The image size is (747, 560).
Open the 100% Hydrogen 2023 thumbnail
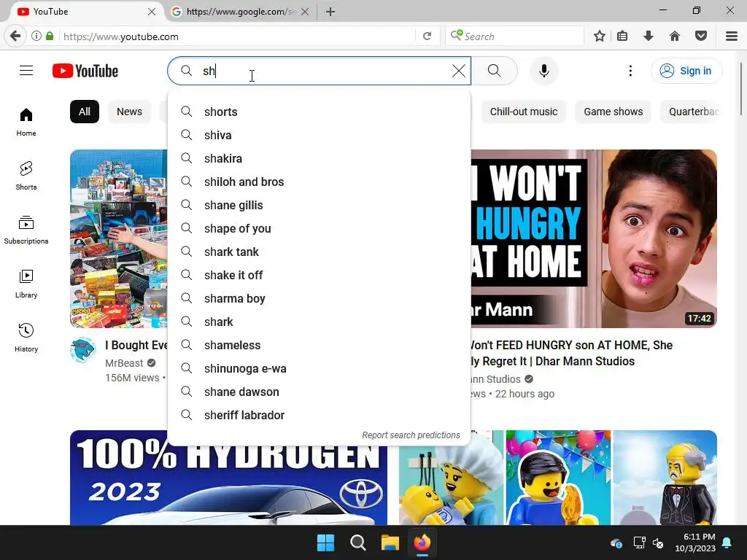(228, 484)
